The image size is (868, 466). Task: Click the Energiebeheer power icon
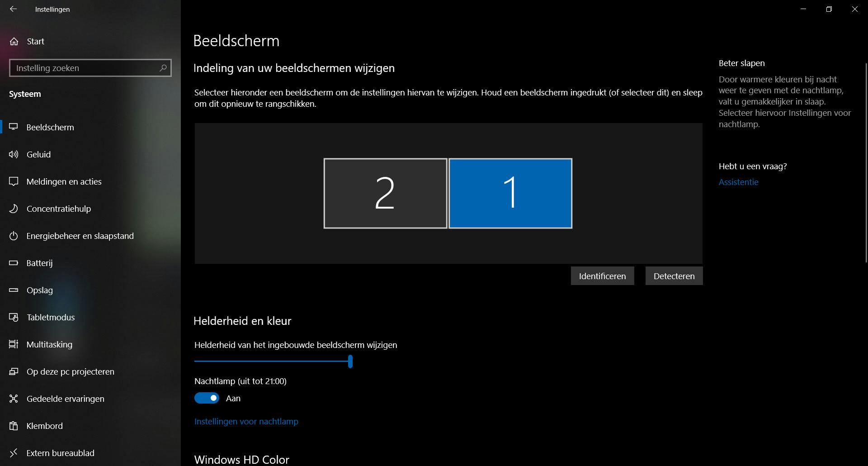pyautogui.click(x=14, y=236)
